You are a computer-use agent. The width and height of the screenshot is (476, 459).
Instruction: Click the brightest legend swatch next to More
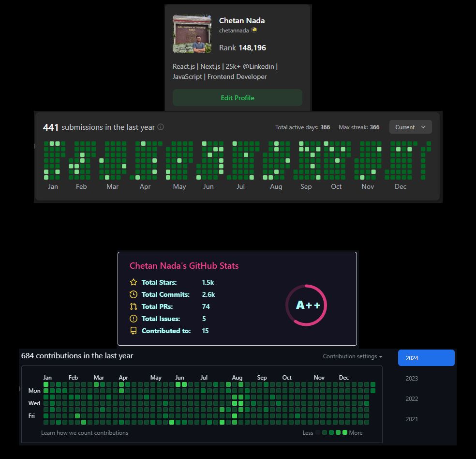coord(345,432)
